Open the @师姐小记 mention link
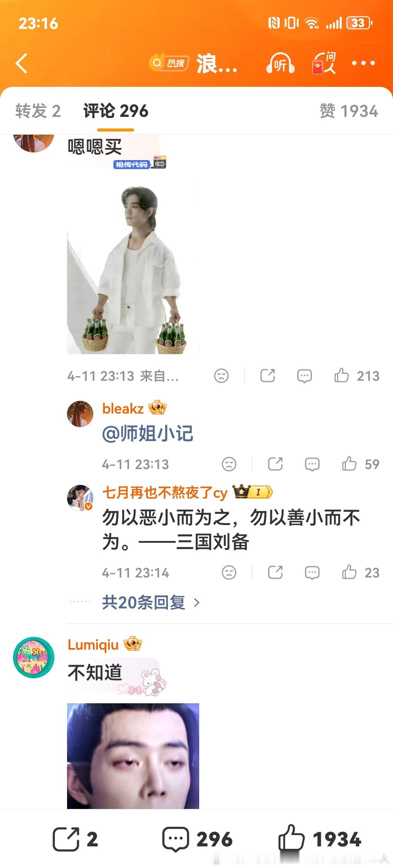393x868 pixels. pyautogui.click(x=148, y=434)
